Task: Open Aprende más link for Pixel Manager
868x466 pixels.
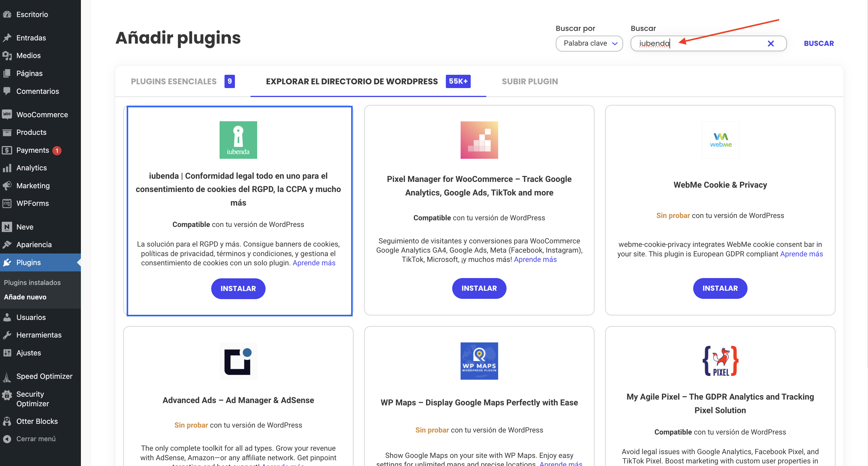Action: (535, 259)
